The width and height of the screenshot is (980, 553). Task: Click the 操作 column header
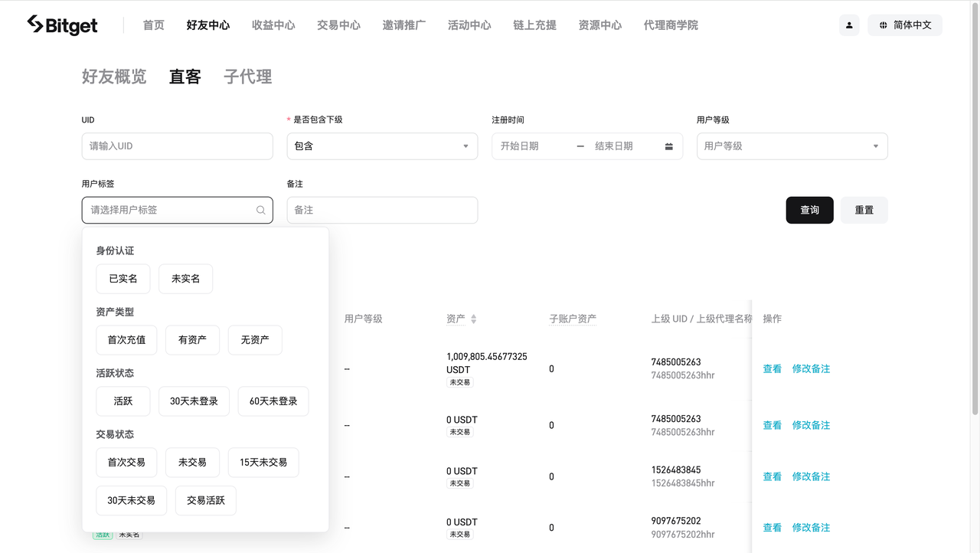pos(773,319)
